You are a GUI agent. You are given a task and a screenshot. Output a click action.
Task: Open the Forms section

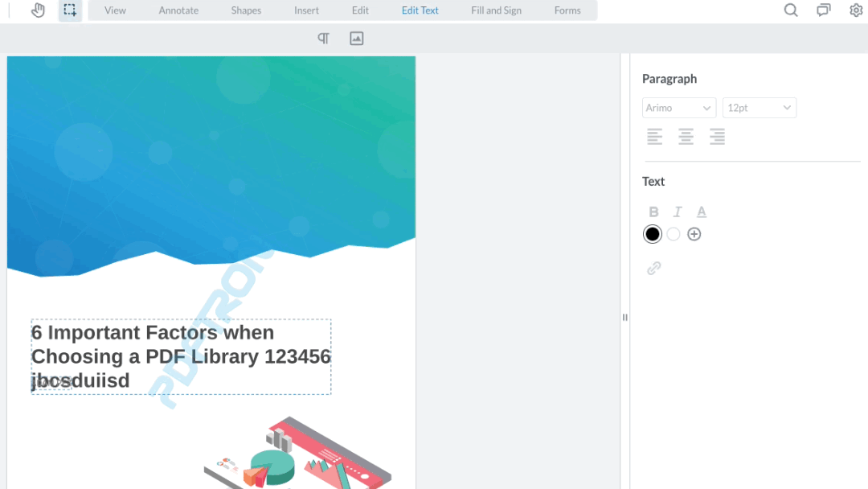567,10
